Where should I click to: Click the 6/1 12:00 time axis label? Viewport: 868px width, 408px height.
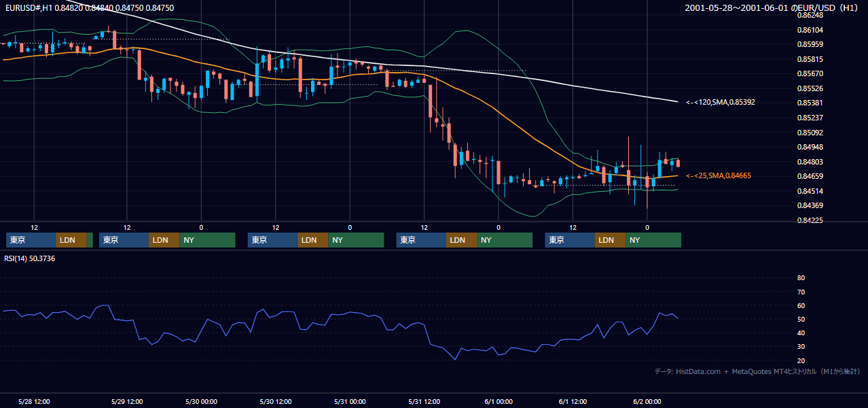tap(573, 402)
